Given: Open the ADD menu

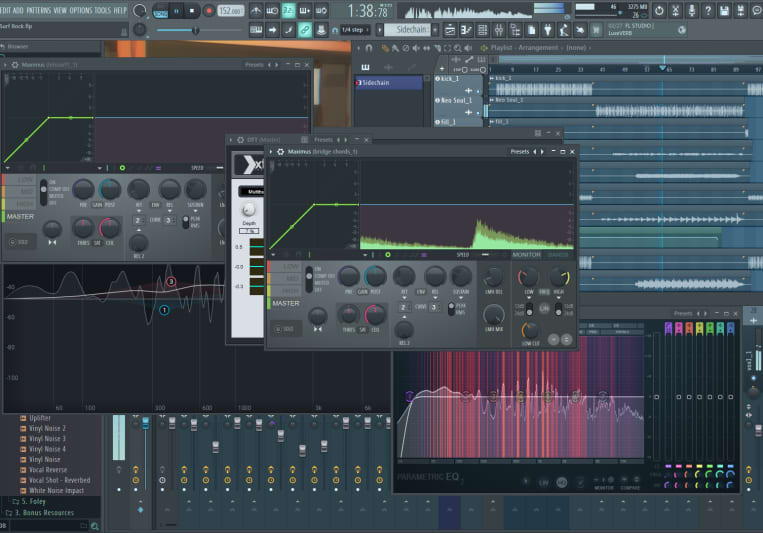Looking at the screenshot, I should [x=18, y=10].
